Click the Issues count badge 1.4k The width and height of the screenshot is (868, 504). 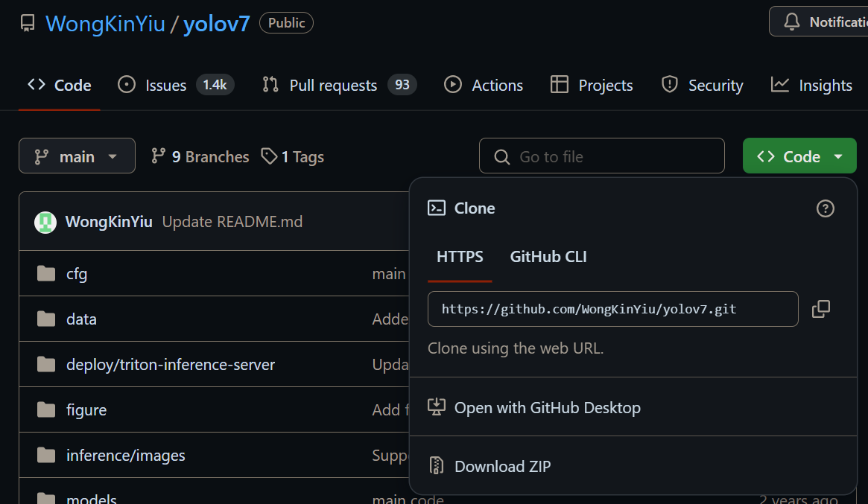215,85
